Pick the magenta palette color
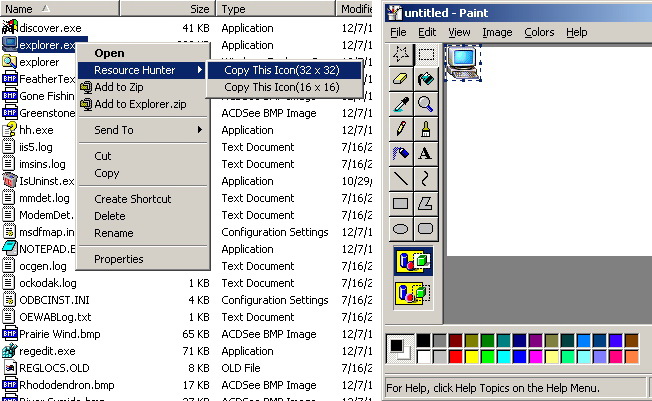Image resolution: width=652 pixels, height=401 pixels. (536, 356)
